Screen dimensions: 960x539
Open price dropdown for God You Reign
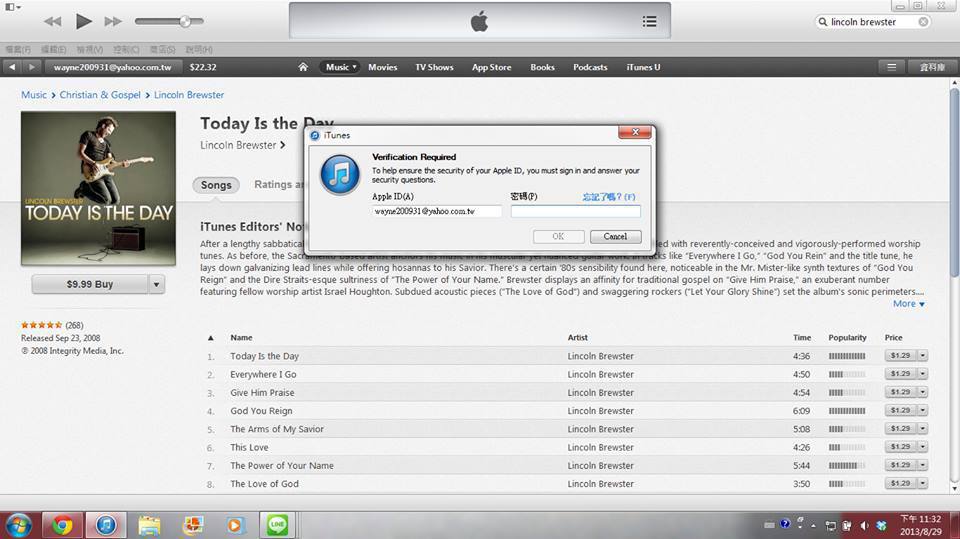[923, 410]
